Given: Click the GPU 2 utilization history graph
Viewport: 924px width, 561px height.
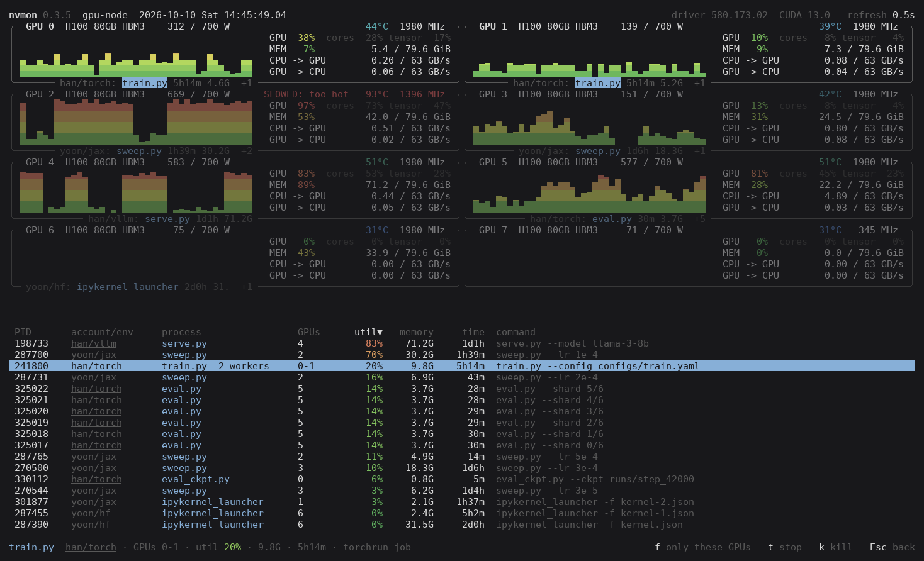Looking at the screenshot, I should tap(136, 122).
